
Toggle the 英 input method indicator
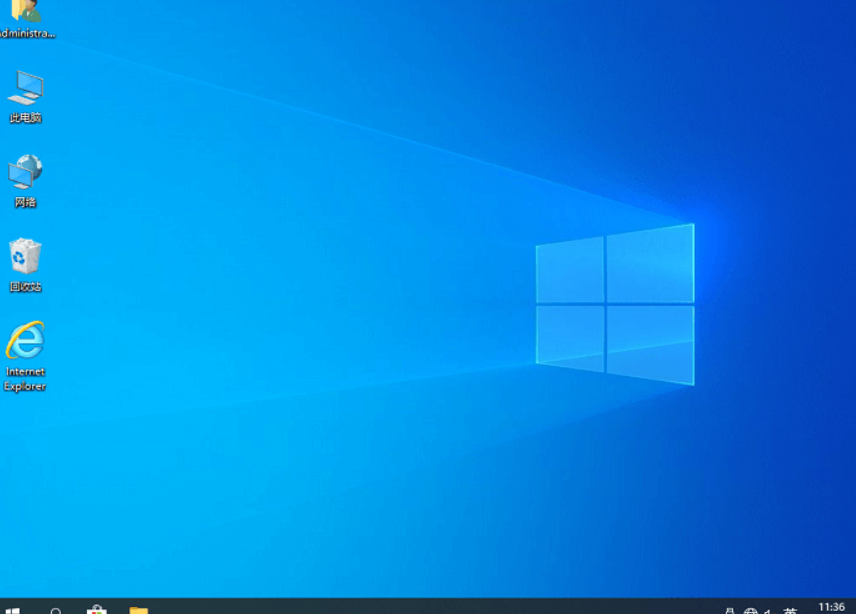point(790,610)
